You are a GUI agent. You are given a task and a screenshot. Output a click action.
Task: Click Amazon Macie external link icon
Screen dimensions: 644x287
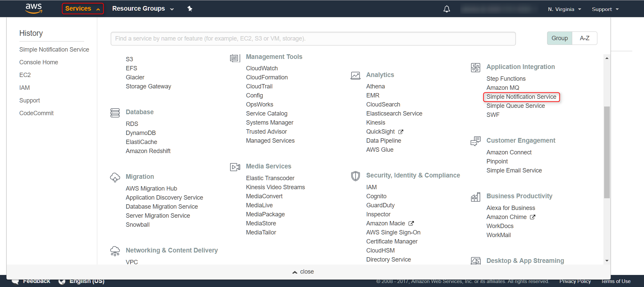point(411,223)
